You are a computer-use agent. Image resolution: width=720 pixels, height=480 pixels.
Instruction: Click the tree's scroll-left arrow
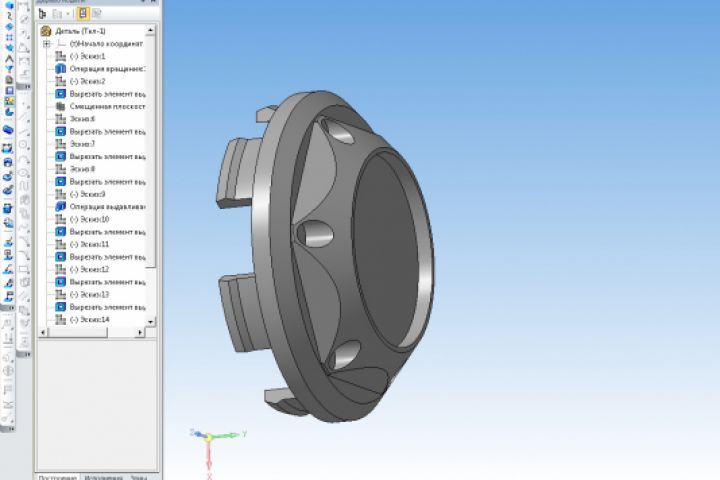pyautogui.click(x=43, y=332)
